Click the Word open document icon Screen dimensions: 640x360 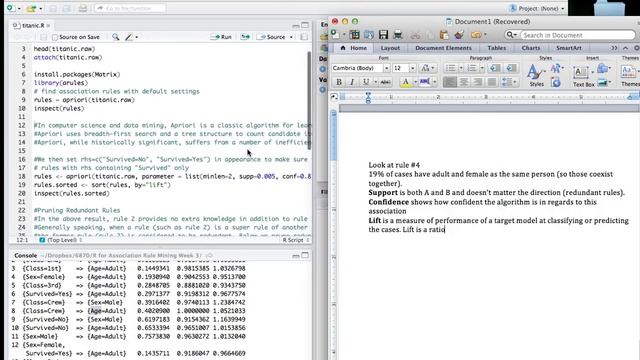(x=369, y=35)
